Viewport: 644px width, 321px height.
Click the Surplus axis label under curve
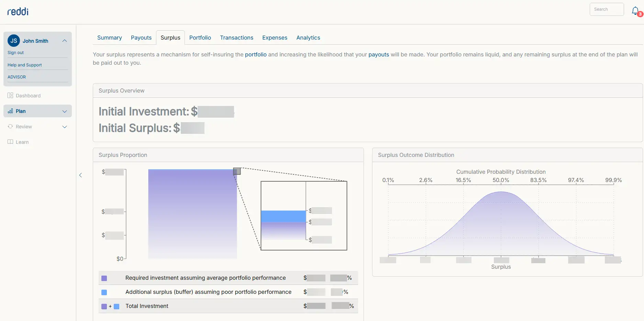click(x=501, y=267)
